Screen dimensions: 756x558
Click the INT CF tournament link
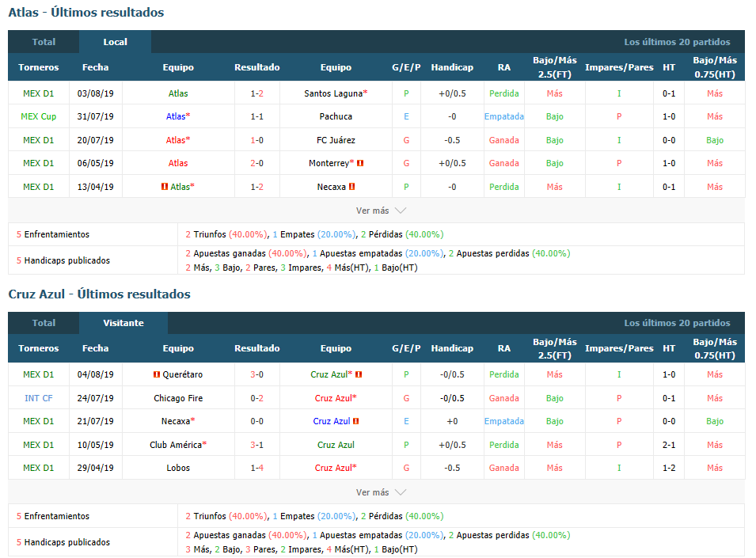click(x=39, y=398)
